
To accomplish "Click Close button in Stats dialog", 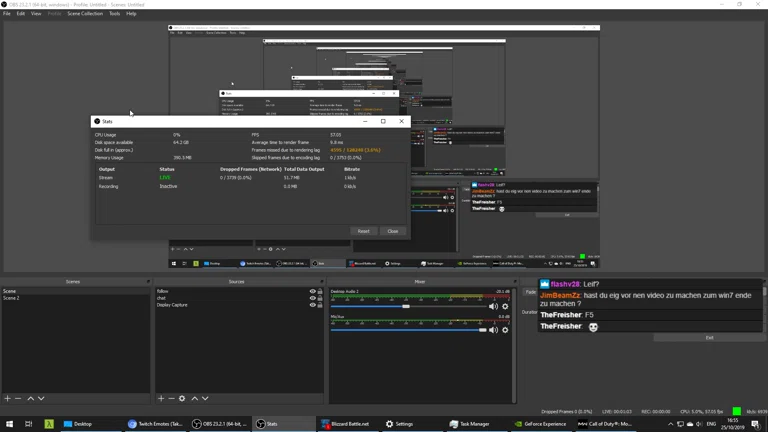I will [x=392, y=231].
